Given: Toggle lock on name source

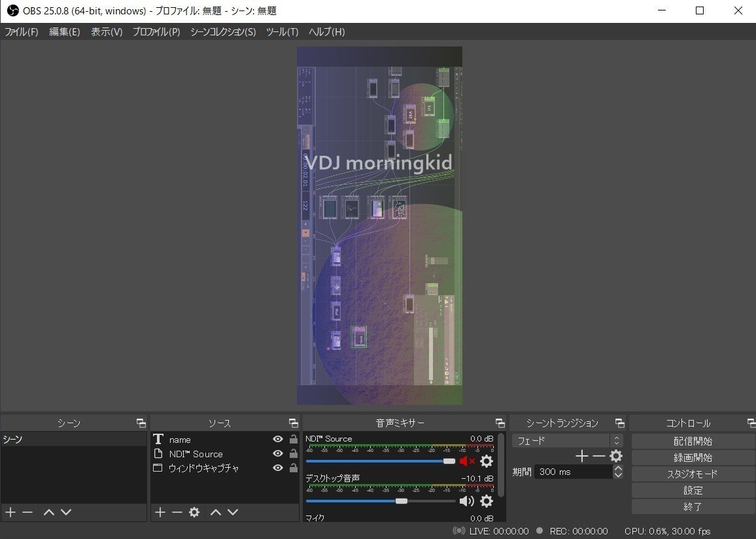Looking at the screenshot, I should [x=293, y=439].
